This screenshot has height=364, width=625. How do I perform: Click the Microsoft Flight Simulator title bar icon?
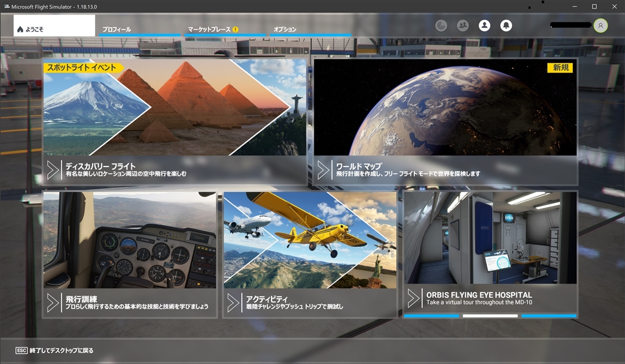click(6, 7)
